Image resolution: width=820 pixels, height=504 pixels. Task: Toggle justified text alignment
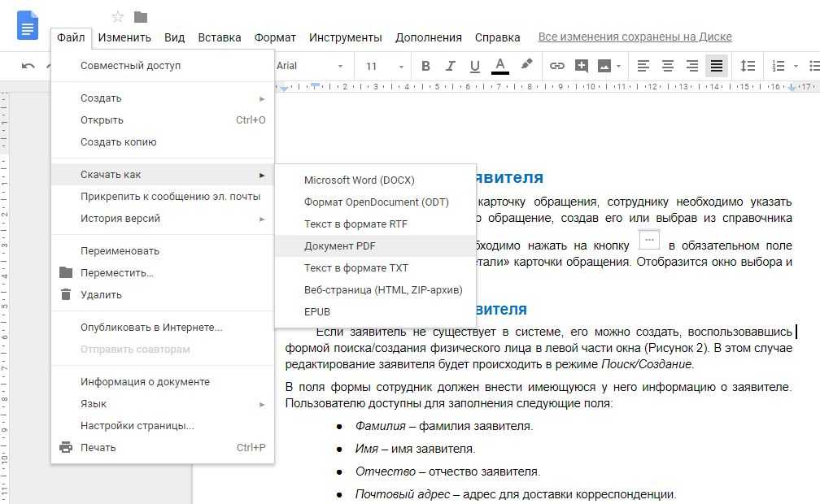click(717, 66)
